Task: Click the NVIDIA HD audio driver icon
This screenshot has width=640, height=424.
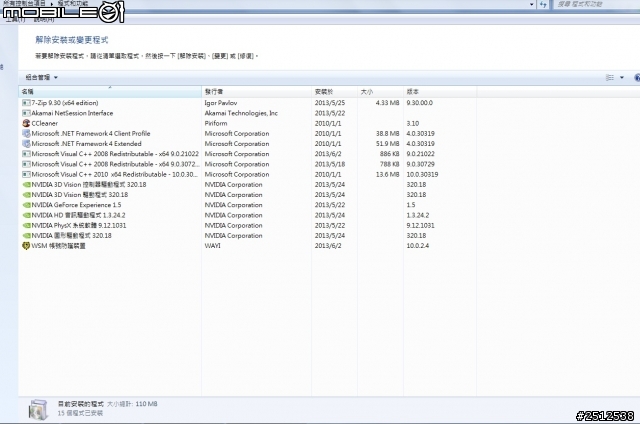Action: tap(26, 215)
